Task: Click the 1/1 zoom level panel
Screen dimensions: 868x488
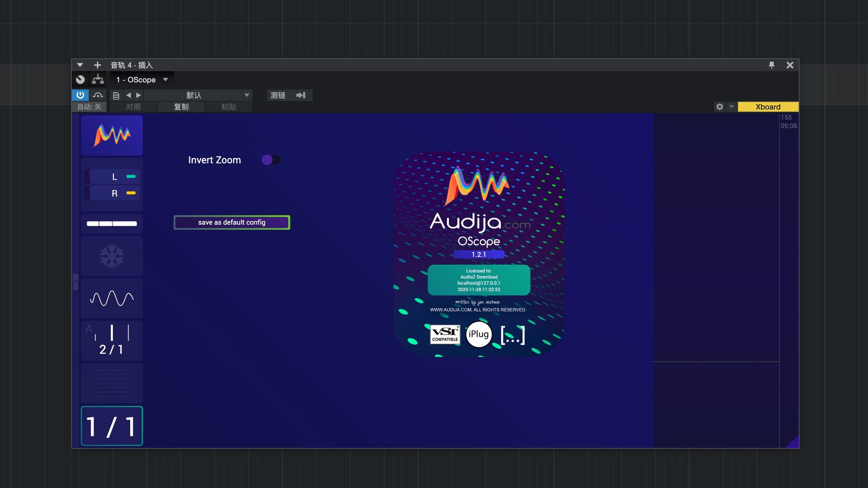Action: (x=111, y=425)
